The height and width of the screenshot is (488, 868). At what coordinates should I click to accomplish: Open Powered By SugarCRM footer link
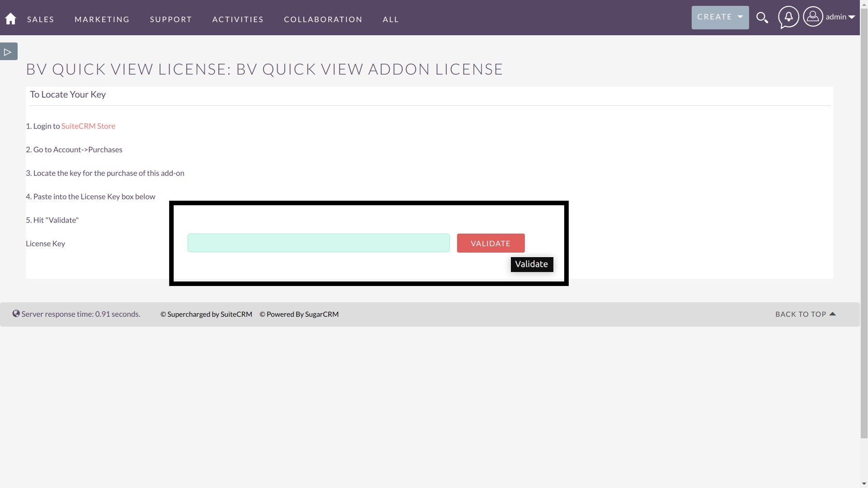(x=299, y=314)
